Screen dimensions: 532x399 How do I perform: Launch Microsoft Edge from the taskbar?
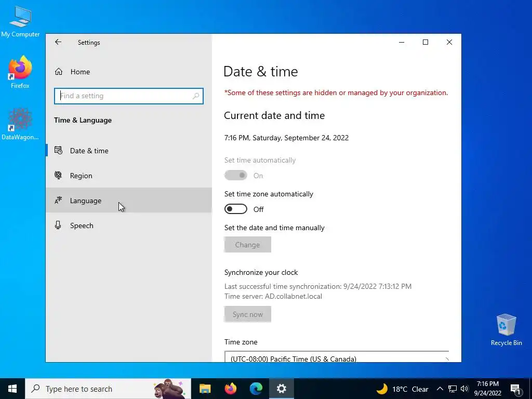[x=256, y=389]
